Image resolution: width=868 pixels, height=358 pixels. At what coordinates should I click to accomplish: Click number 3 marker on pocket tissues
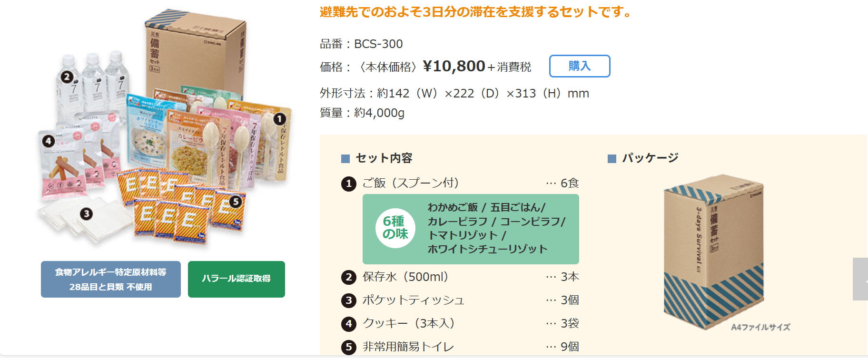(x=86, y=214)
